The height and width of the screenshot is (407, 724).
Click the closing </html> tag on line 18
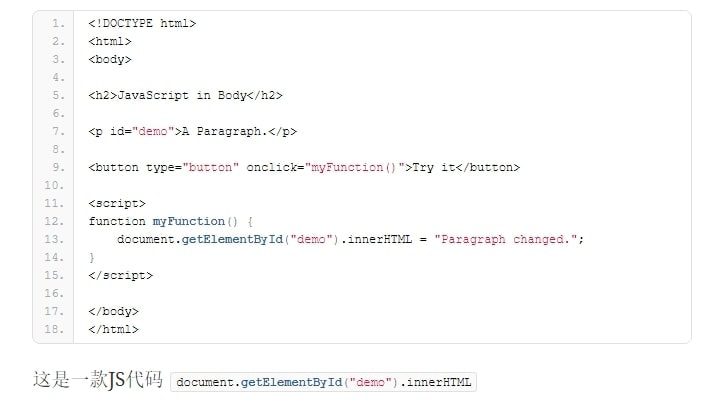tap(114, 329)
